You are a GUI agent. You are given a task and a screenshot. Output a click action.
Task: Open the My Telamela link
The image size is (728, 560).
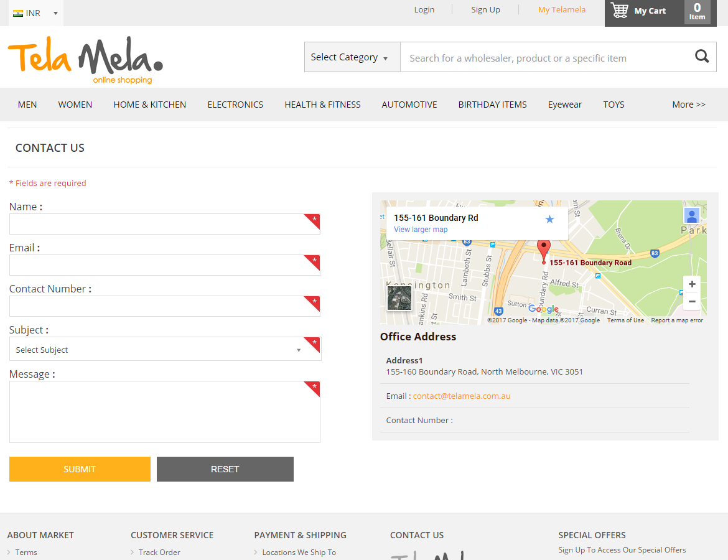coord(562,10)
